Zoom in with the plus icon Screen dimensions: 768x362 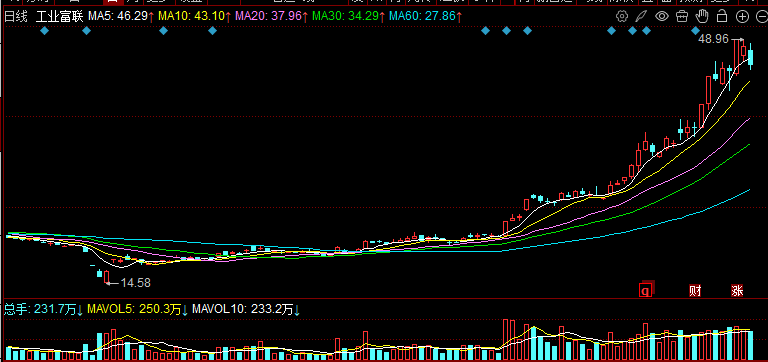pyautogui.click(x=743, y=16)
